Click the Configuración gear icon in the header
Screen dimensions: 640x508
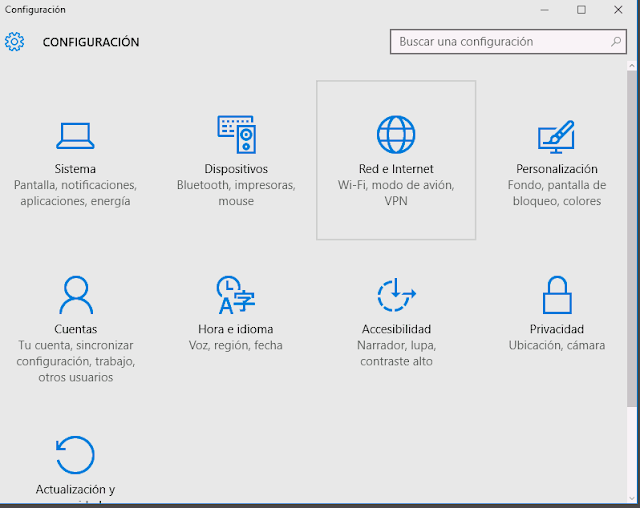(x=14, y=42)
